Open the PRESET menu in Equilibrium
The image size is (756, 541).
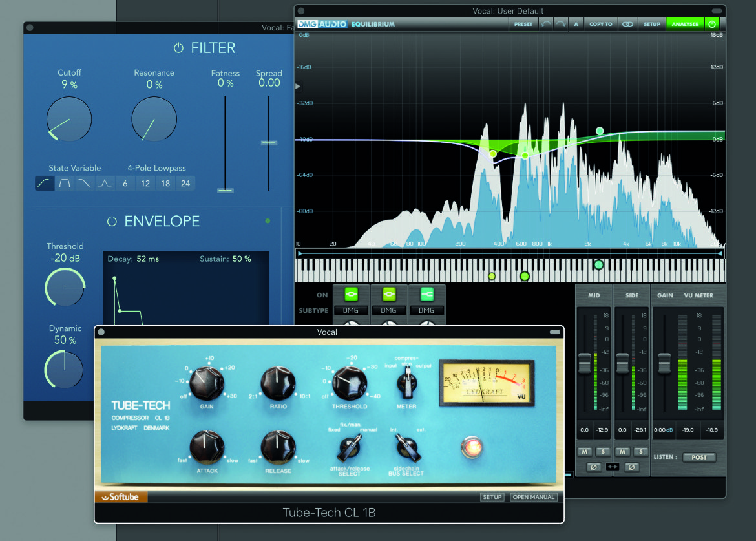pyautogui.click(x=523, y=24)
